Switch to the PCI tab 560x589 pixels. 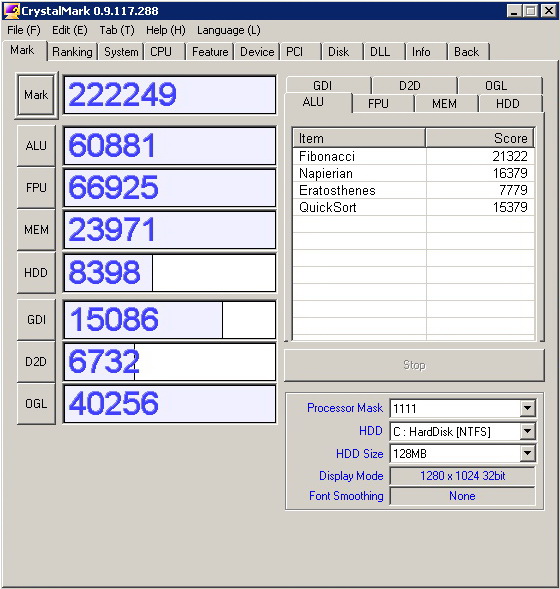[x=300, y=51]
